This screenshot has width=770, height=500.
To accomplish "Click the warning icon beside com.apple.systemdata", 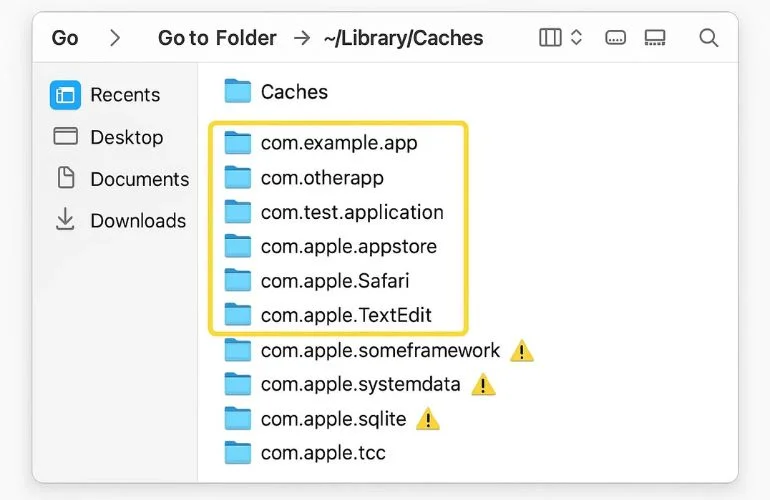I will (483, 384).
